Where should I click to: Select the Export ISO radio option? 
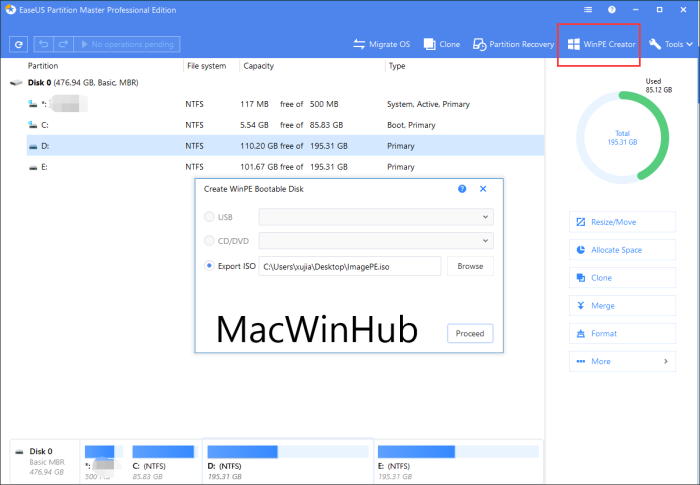[209, 266]
